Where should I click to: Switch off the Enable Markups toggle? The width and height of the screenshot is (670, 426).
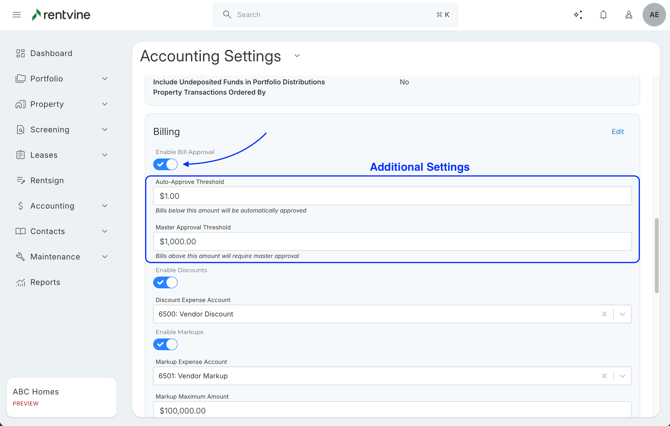click(165, 344)
